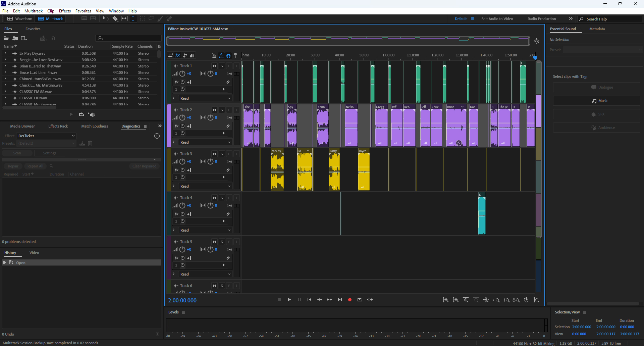The width and height of the screenshot is (644, 346).
Task: Click the Record button in transport
Action: tap(350, 300)
